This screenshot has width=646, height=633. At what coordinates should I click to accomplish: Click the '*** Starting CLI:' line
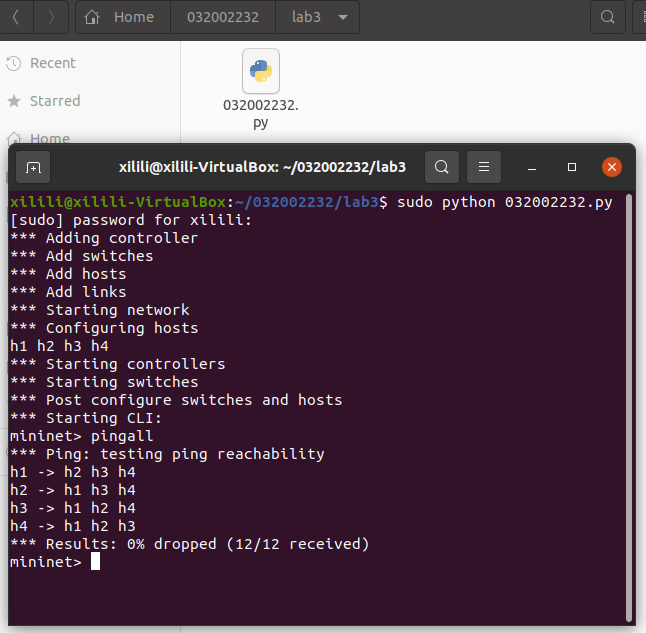click(x=86, y=418)
